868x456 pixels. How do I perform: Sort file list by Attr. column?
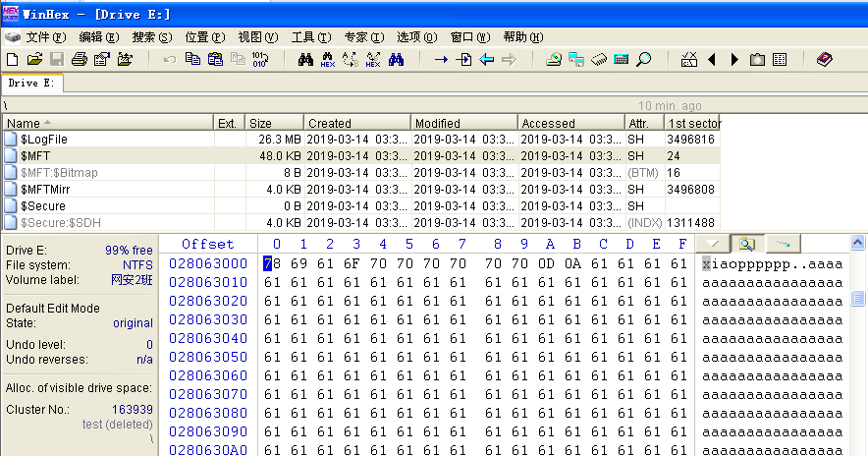[x=644, y=123]
